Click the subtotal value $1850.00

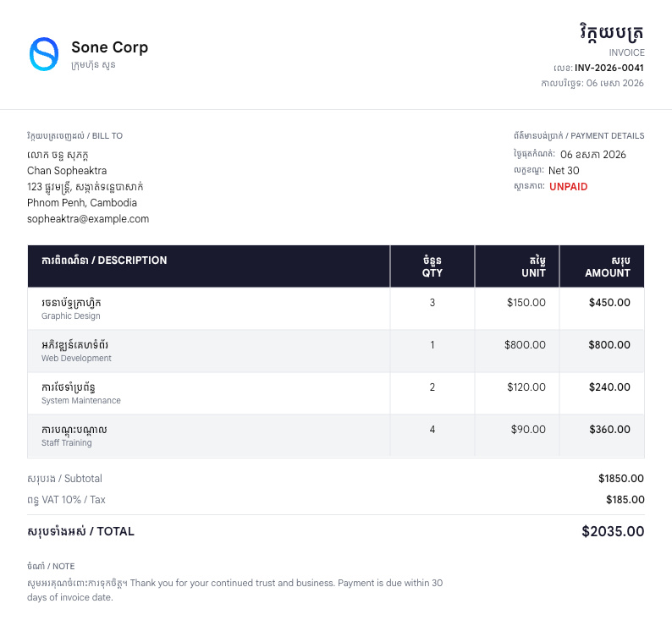coord(620,479)
